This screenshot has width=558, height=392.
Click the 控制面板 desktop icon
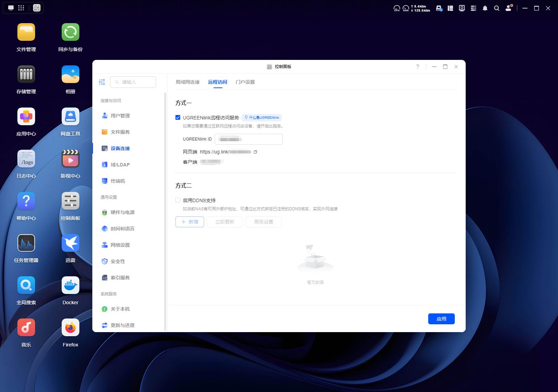71,201
